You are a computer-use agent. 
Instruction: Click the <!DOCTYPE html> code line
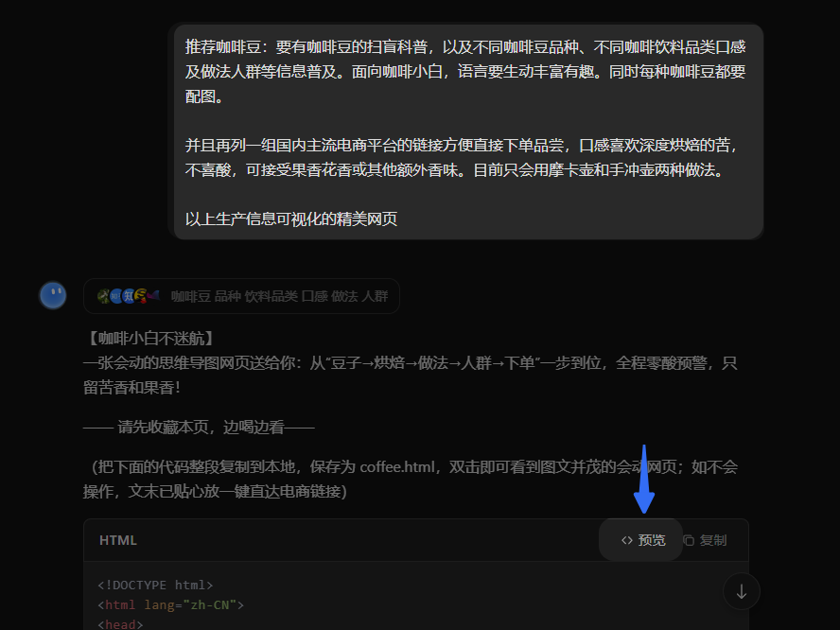coord(155,585)
